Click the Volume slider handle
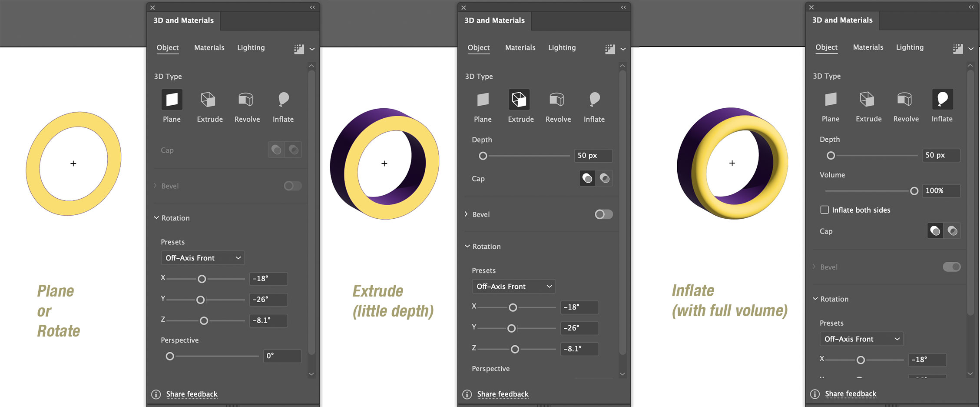Viewport: 980px width, 407px height. [x=914, y=191]
